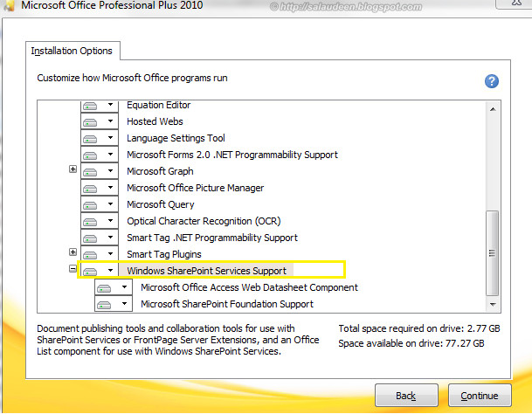Click the drive icon beside Equation Editor

point(90,107)
